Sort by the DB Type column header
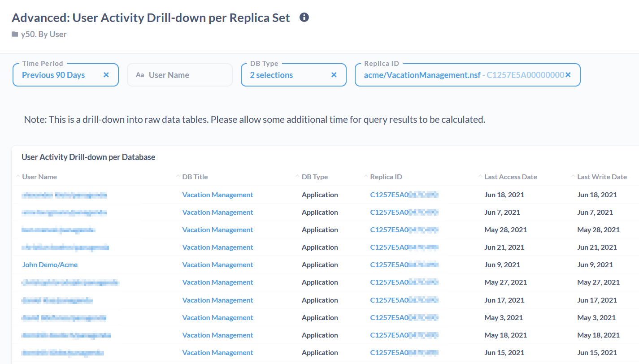Image resolution: width=639 pixels, height=364 pixels. [x=315, y=177]
